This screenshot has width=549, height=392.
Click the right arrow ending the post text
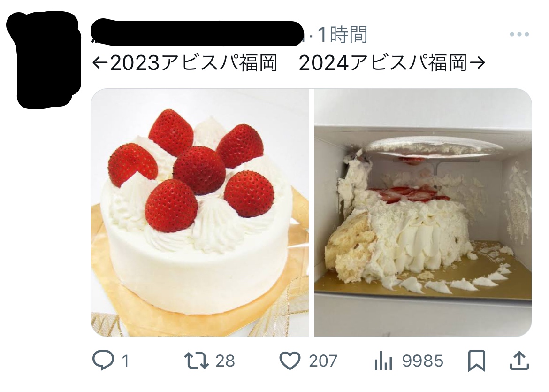click(477, 63)
